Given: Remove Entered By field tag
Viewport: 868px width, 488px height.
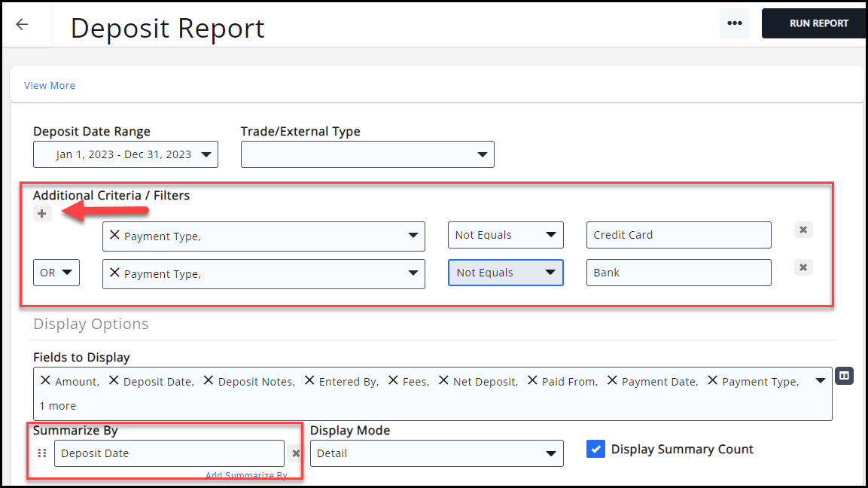Looking at the screenshot, I should (309, 381).
